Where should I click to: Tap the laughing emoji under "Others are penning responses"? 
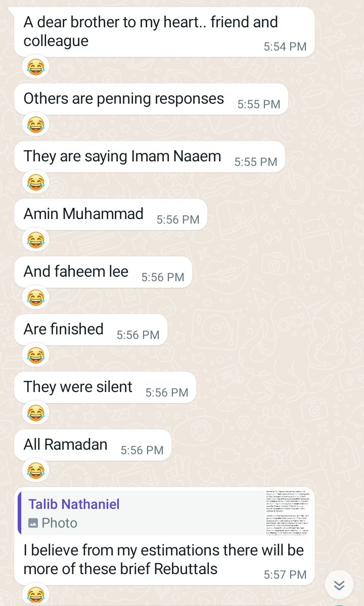pyautogui.click(x=35, y=124)
